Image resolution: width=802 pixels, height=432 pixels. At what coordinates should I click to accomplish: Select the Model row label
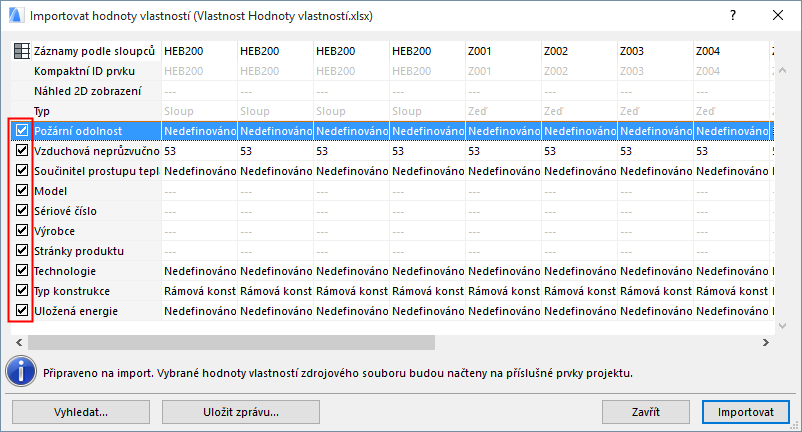(50, 191)
